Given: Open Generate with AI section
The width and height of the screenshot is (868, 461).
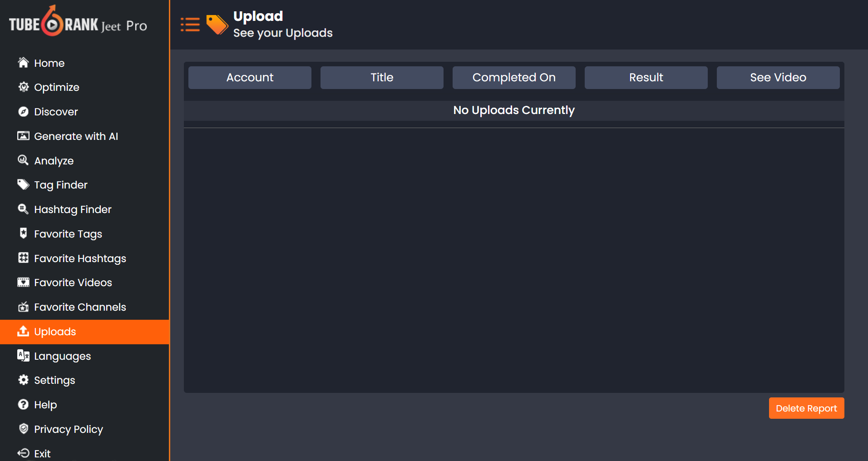Looking at the screenshot, I should (x=76, y=136).
